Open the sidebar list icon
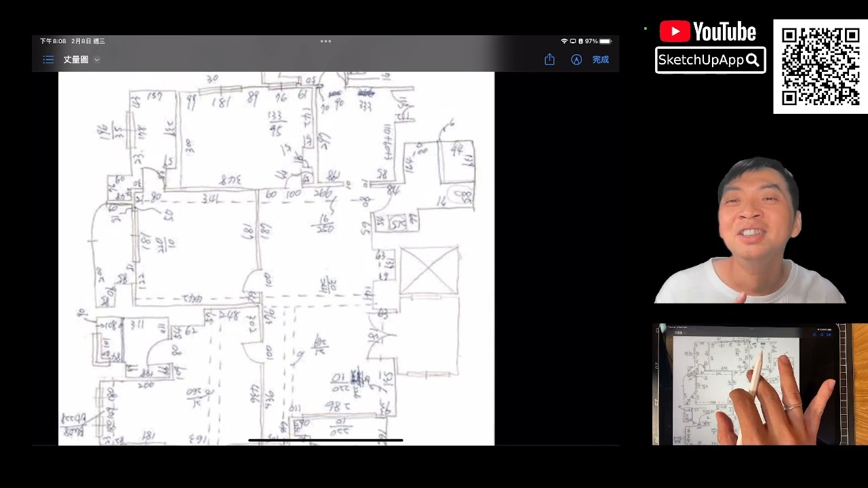The width and height of the screenshot is (868, 488). point(48,60)
